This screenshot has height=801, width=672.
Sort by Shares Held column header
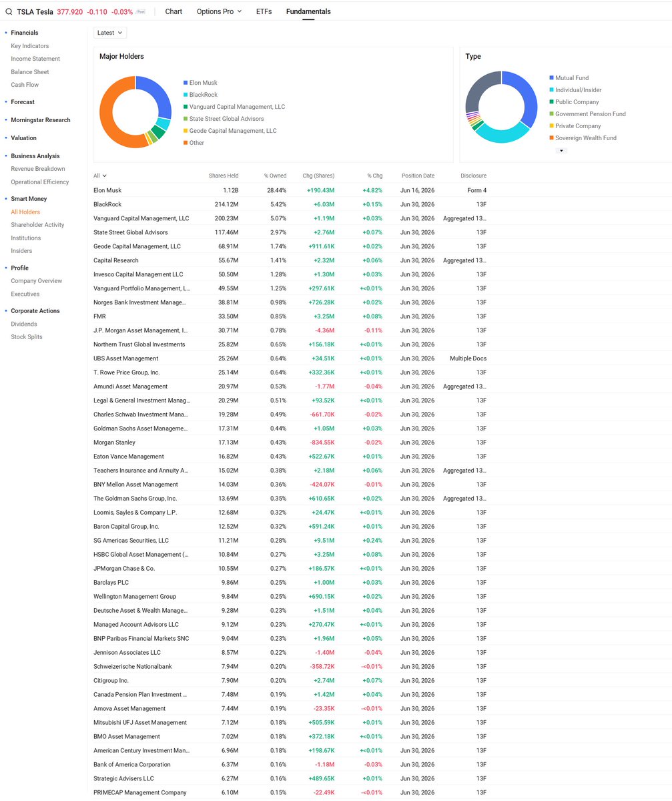[223, 176]
